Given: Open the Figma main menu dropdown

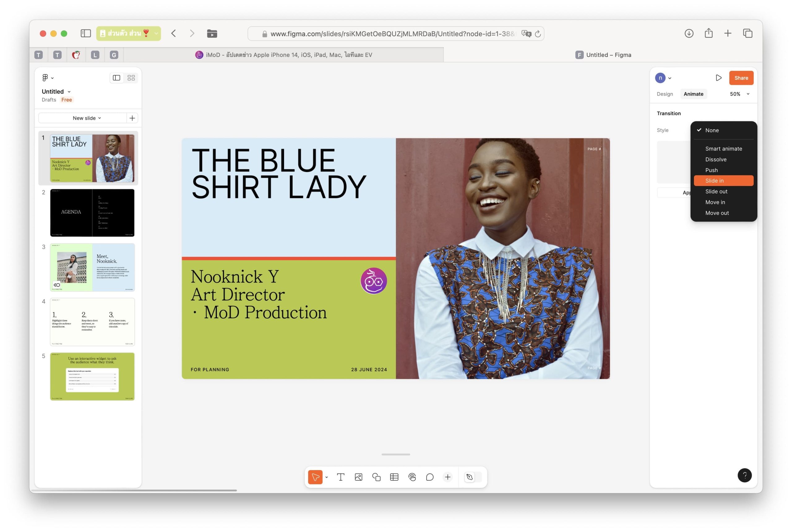Looking at the screenshot, I should (x=47, y=78).
